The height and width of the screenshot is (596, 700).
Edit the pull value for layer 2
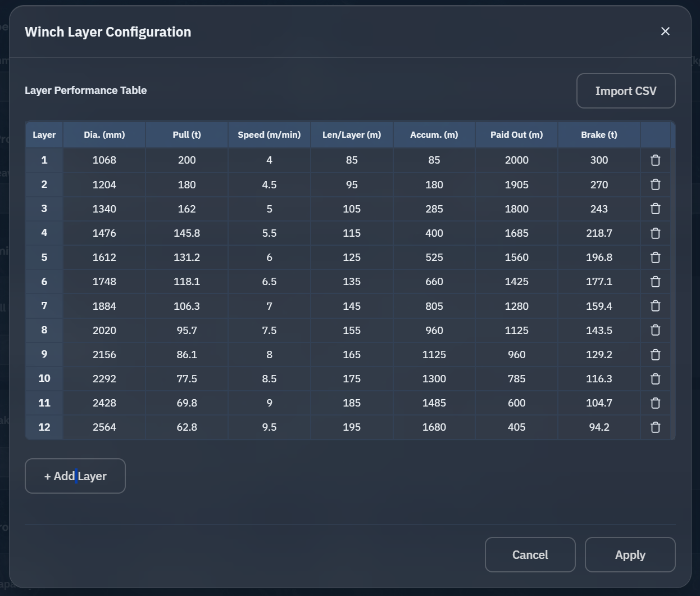tap(187, 184)
